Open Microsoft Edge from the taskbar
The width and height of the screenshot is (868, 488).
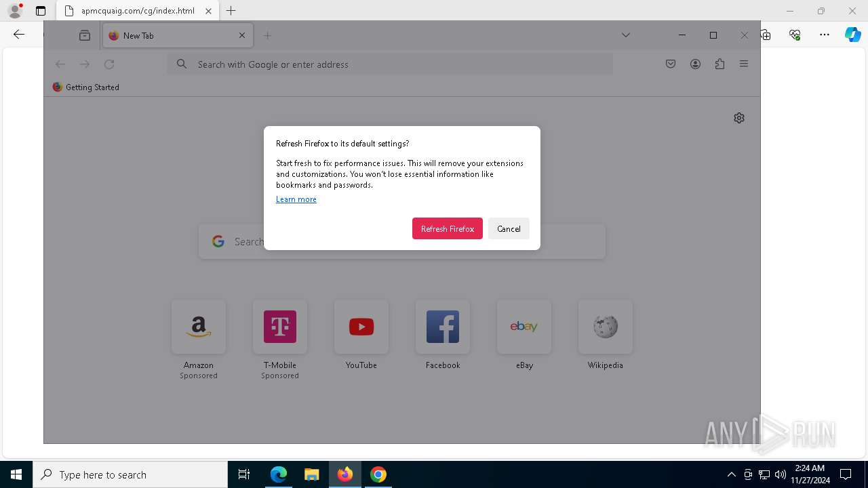pos(279,474)
